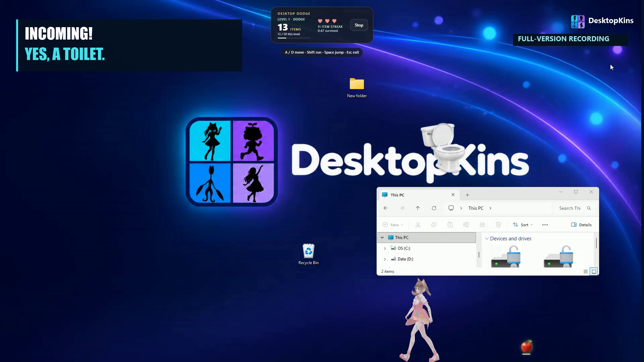
Task: Select the Recycle Bin desktop icon
Action: click(308, 254)
